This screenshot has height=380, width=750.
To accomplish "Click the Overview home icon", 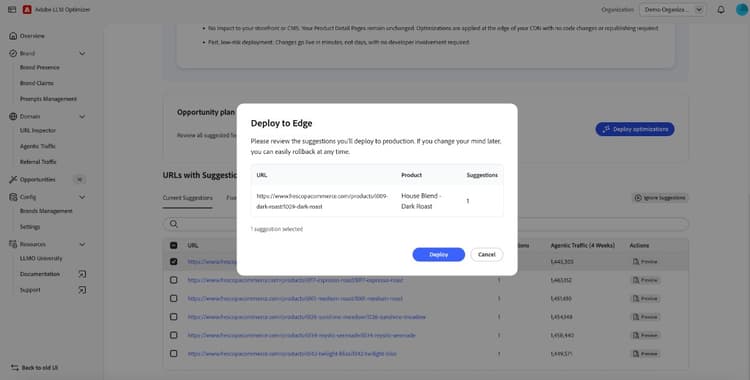I will pos(13,36).
